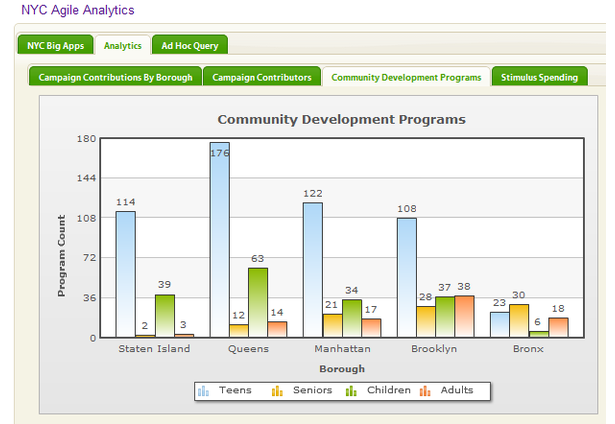Viewport: 615px width, 424px height.
Task: Select Bronx Children bar labeled 6
Action: point(539,334)
